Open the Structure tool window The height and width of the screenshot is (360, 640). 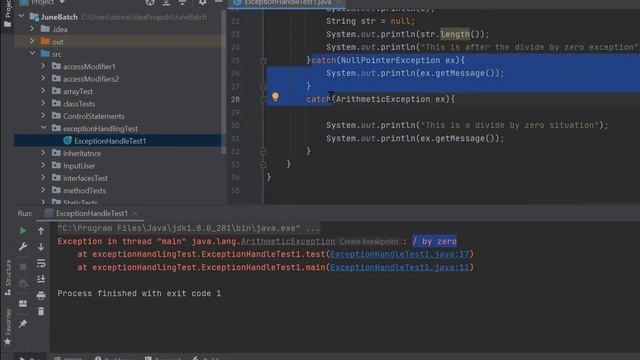point(8,278)
